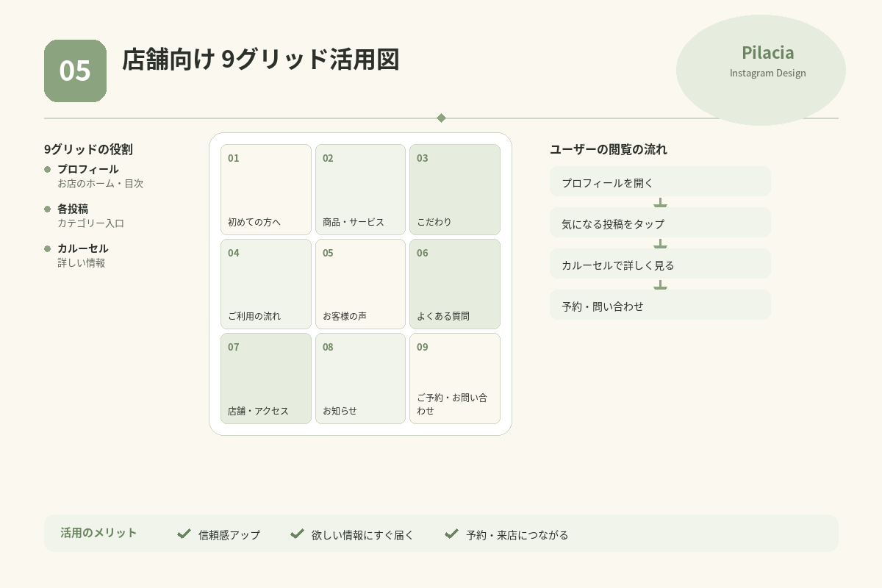Click the bullet dot beside プロフィール
This screenshot has width=882, height=588.
pos(48,170)
